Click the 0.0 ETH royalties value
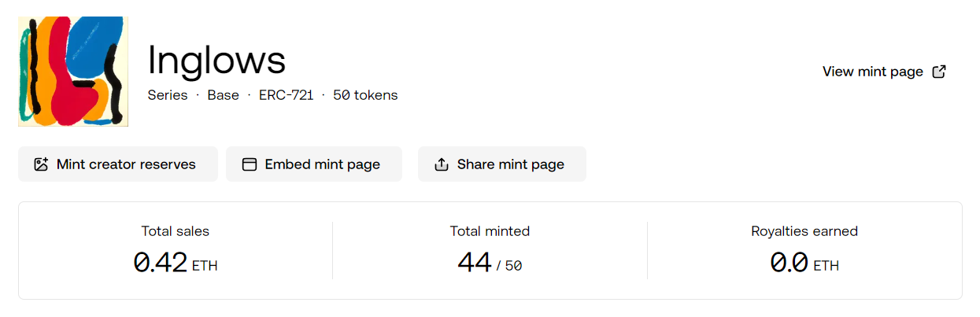Viewport: 980px width, 317px height. click(804, 263)
